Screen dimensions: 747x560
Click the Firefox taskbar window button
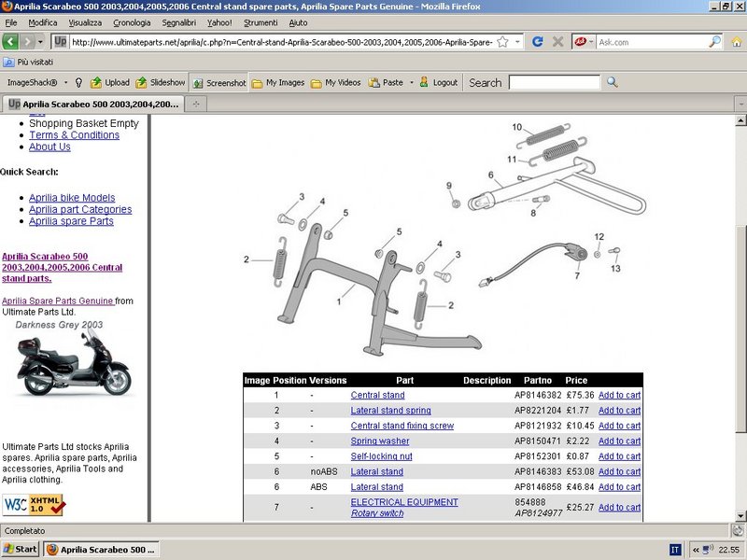pyautogui.click(x=101, y=550)
